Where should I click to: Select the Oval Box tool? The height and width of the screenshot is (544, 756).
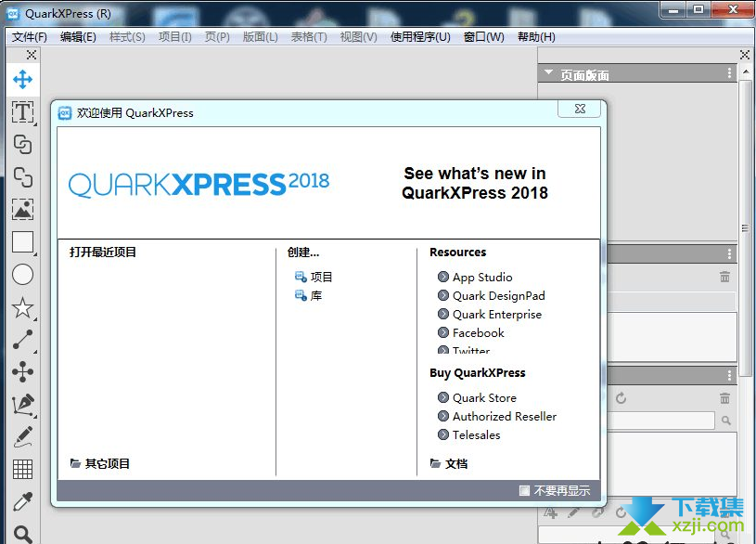click(22, 275)
